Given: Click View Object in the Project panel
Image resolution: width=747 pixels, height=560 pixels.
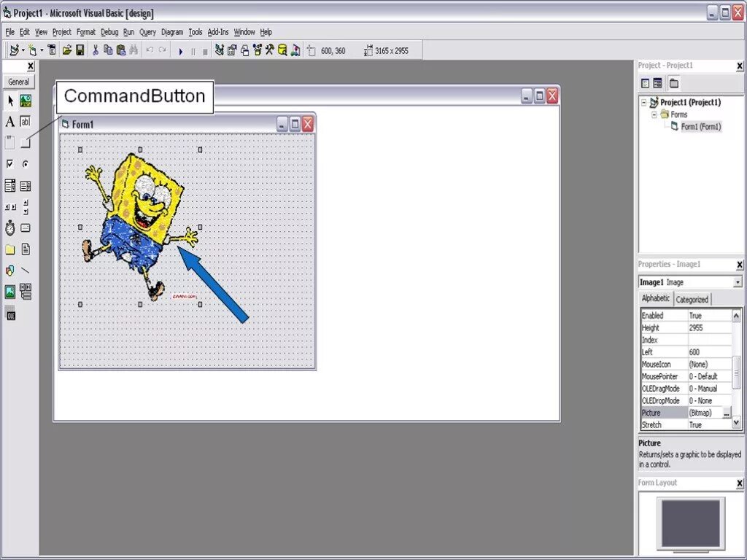Looking at the screenshot, I should point(657,83).
